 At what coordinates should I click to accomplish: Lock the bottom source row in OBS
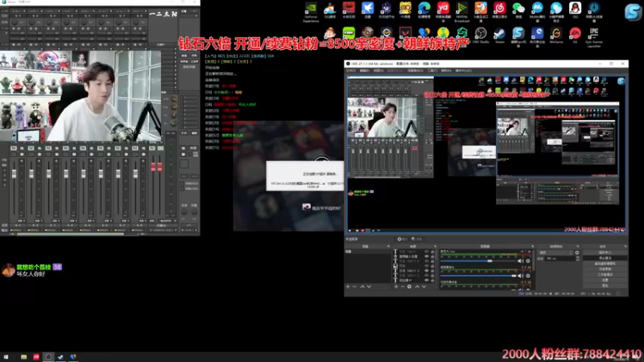[432, 280]
